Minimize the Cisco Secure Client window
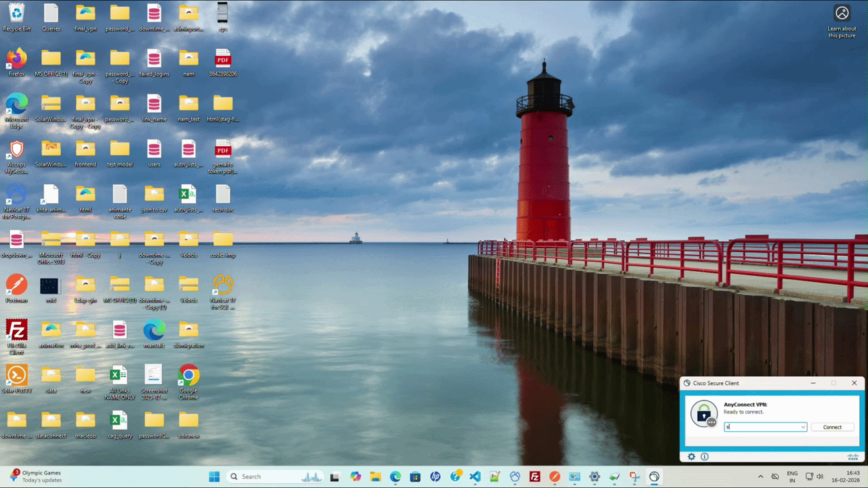The width and height of the screenshot is (868, 488). pyautogui.click(x=812, y=383)
